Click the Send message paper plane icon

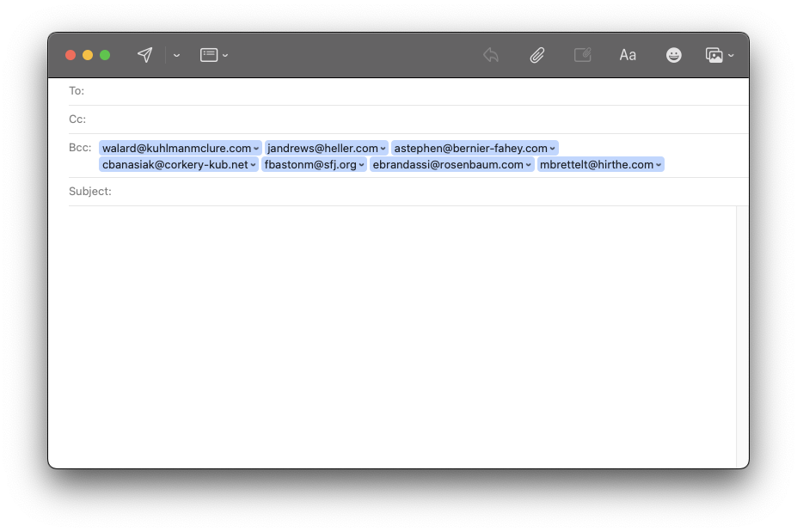145,55
